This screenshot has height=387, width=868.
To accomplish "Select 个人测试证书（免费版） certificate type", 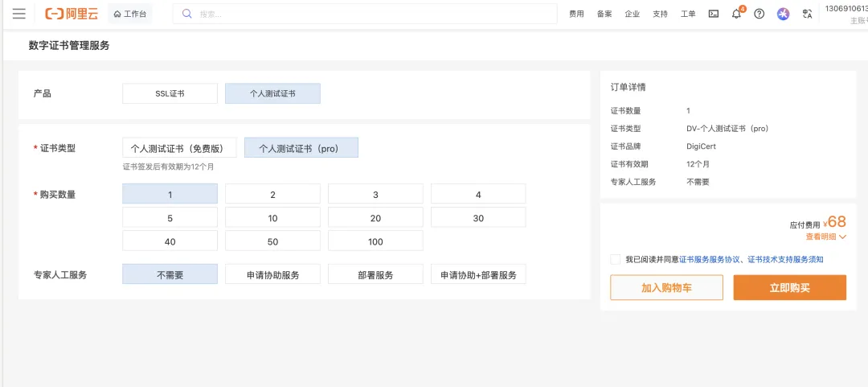I will point(179,148).
